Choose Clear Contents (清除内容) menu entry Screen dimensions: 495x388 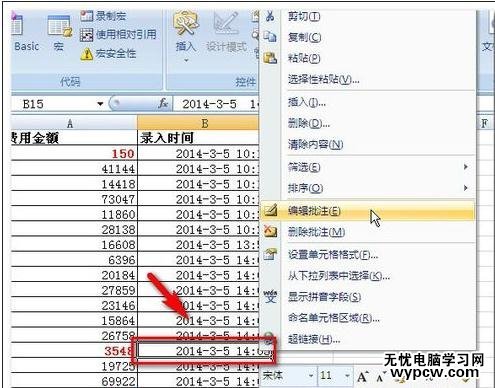coord(367,144)
